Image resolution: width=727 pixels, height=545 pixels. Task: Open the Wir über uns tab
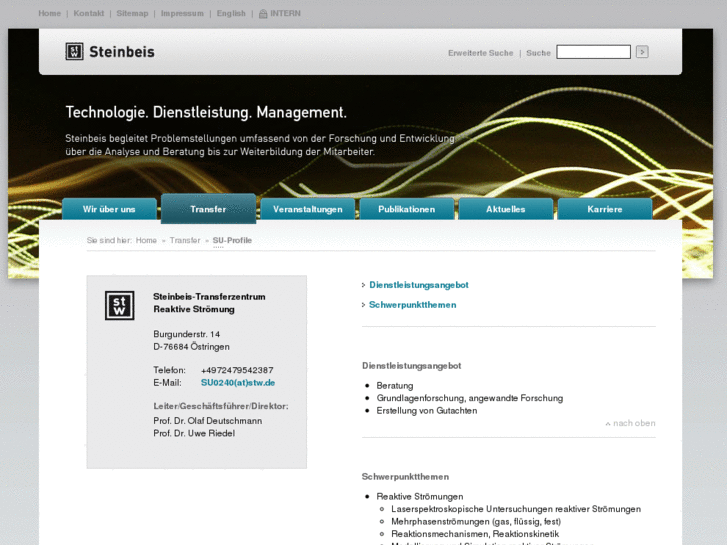point(109,209)
